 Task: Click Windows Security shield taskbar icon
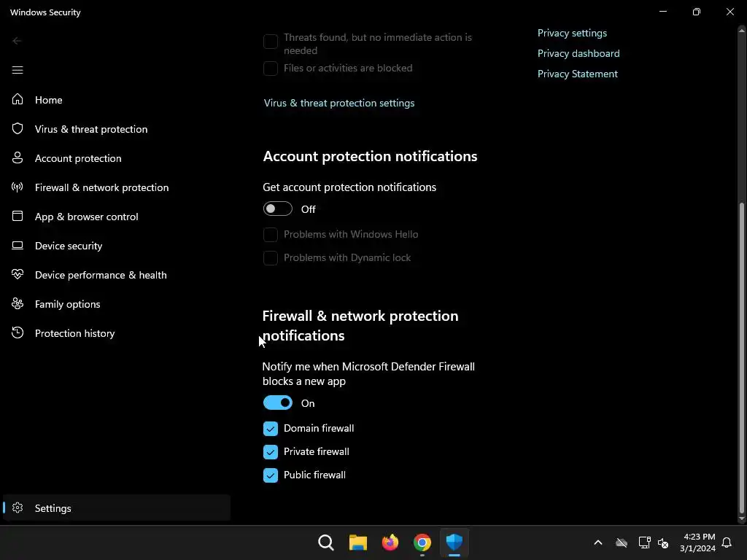454,542
